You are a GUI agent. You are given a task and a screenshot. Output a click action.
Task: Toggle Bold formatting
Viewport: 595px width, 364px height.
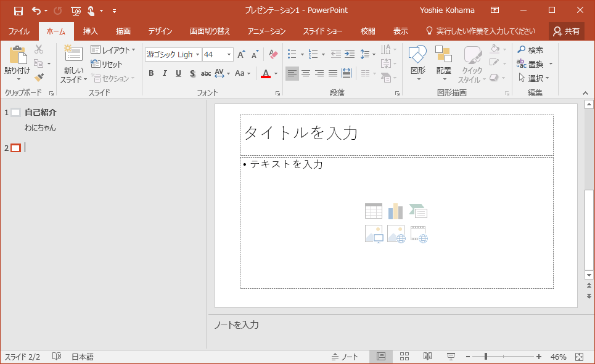point(151,74)
